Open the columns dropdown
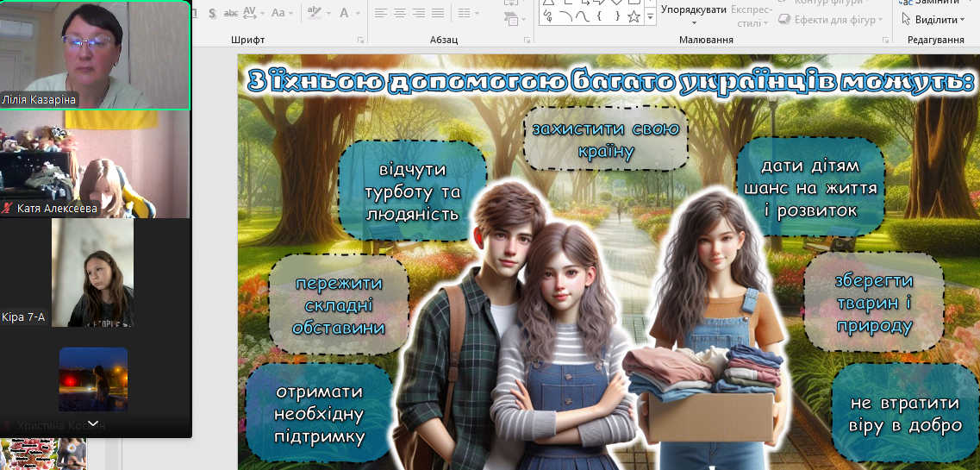 pyautogui.click(x=468, y=13)
